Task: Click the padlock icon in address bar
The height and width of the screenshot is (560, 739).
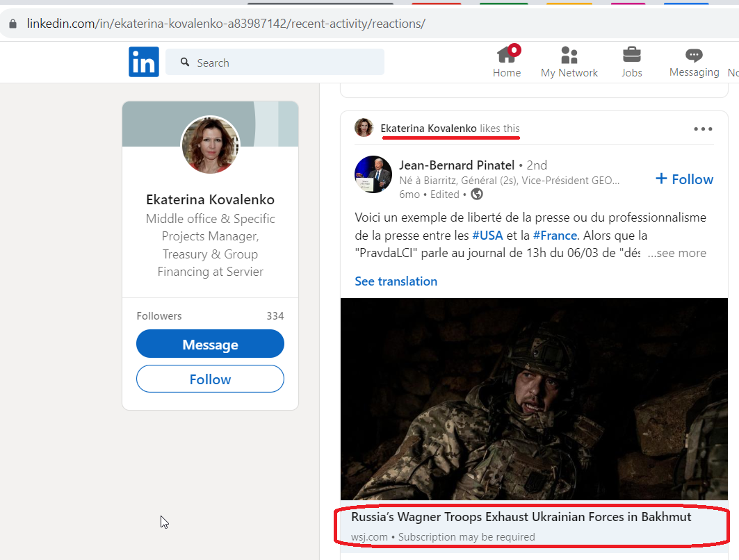Action: (13, 24)
